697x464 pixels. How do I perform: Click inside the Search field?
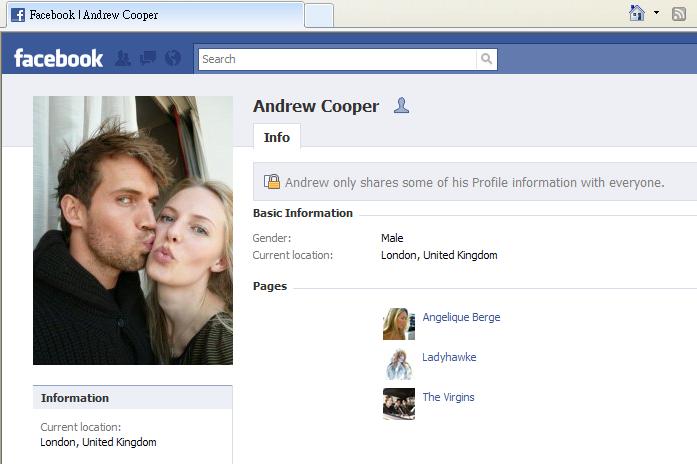click(337, 59)
